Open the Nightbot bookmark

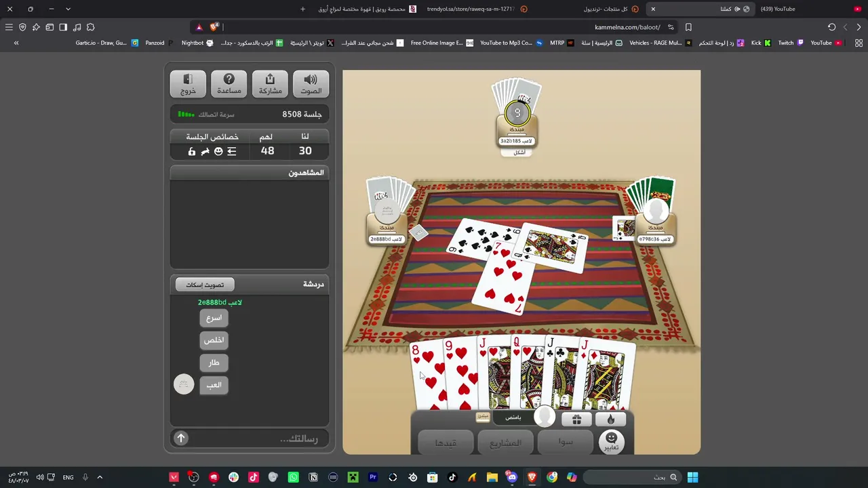pos(197,43)
